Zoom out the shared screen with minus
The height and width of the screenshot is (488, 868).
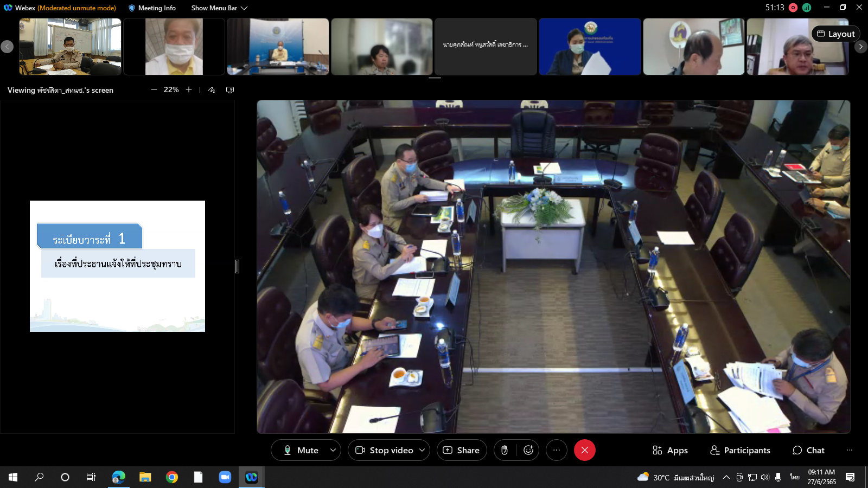pyautogui.click(x=154, y=90)
